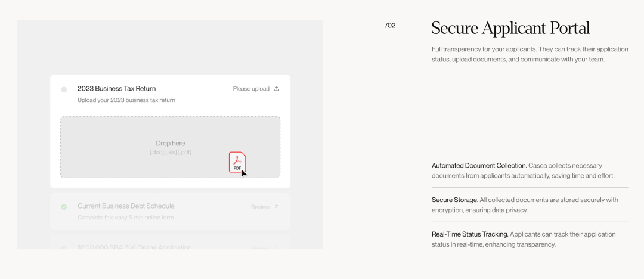Select the 2023 Business Tax Return title
The image size is (644, 279).
click(x=117, y=89)
